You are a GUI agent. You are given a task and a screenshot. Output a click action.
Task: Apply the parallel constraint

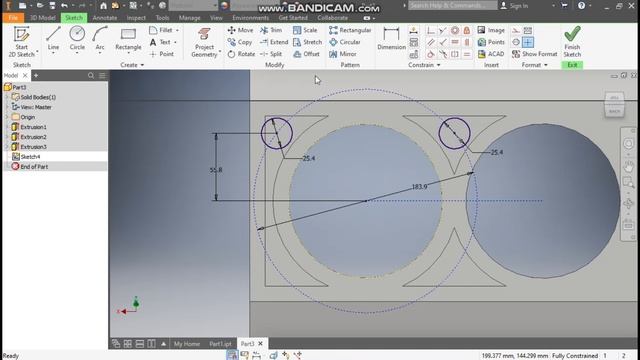coord(431,42)
